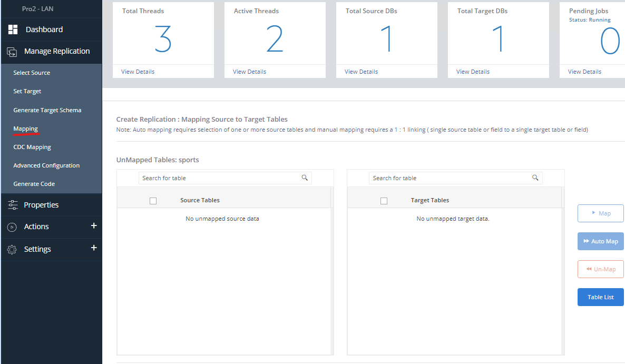The image size is (625, 364).
Task: Toggle the Source Tables select-all checkbox
Action: pyautogui.click(x=153, y=201)
